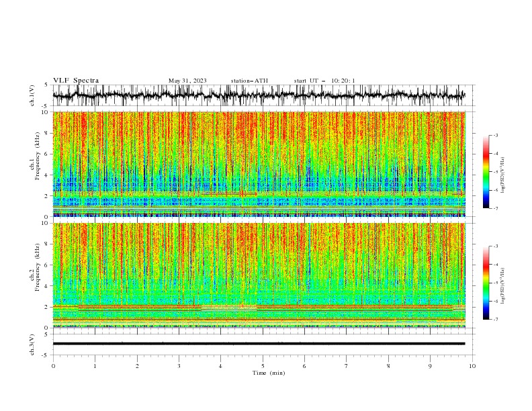Click time axis tick label '7'
Image resolution: width=532 pixels, height=411 pixels.
coord(347,366)
